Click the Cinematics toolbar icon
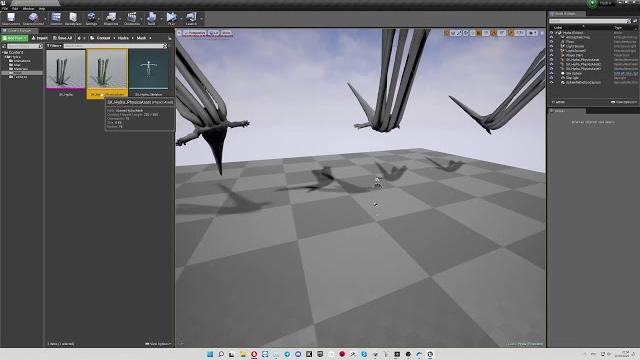Screen dimensions: 640x360 [x=131, y=18]
